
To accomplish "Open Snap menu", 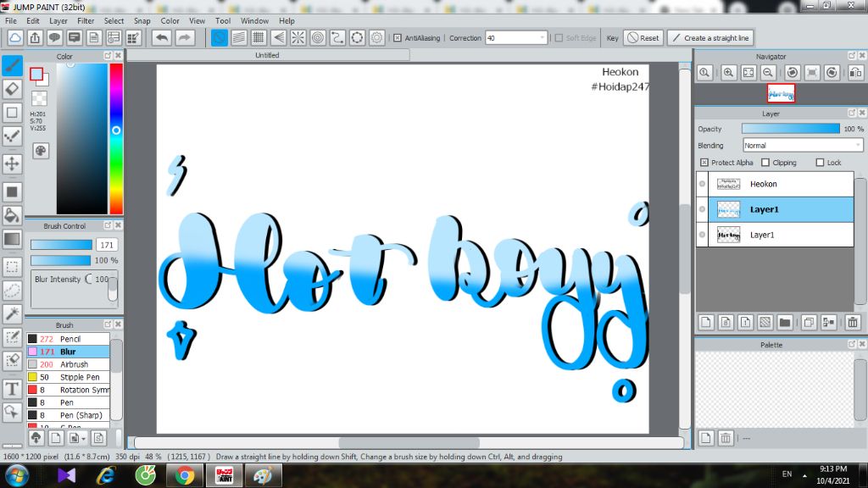I will click(142, 21).
